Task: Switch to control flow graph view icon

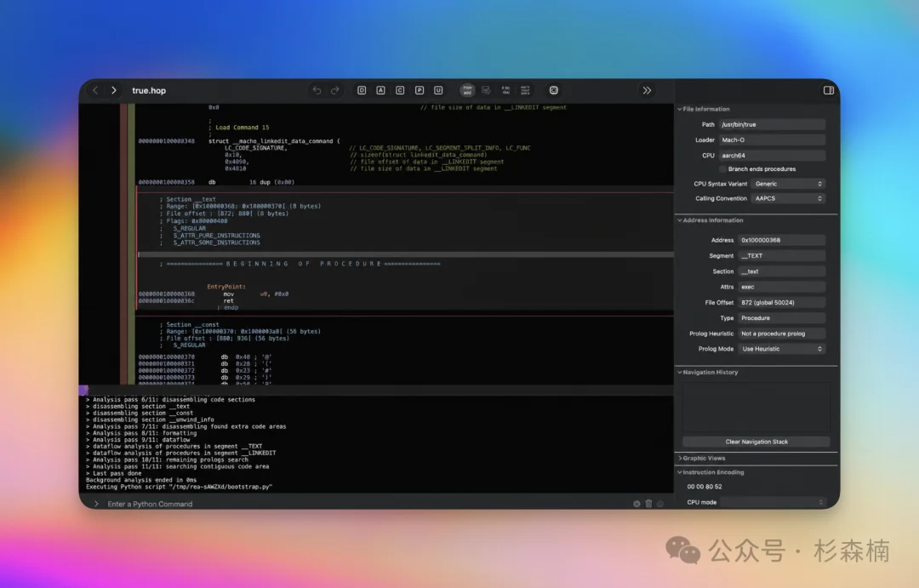Action: coord(486,90)
